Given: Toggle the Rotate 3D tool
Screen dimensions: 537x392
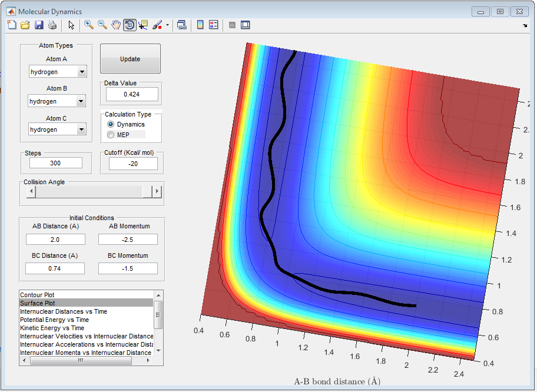Looking at the screenshot, I should (130, 25).
